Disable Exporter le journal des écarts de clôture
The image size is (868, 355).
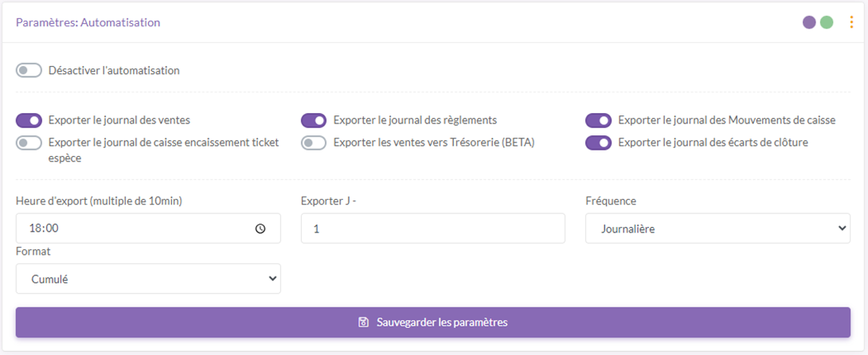[598, 143]
